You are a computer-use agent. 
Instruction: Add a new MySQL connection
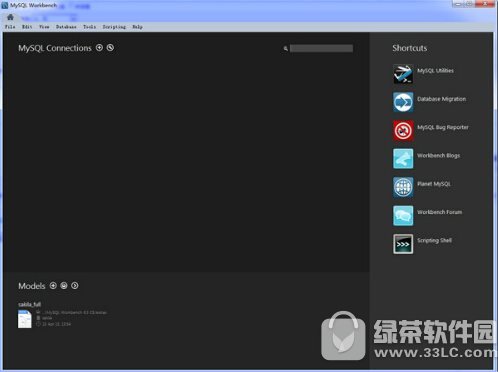tap(99, 48)
